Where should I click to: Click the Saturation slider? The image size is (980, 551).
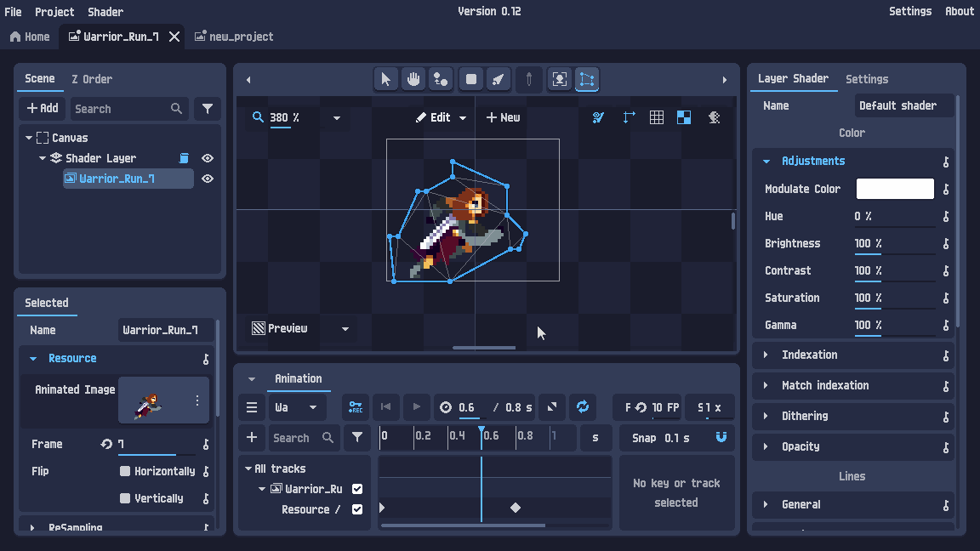point(895,298)
